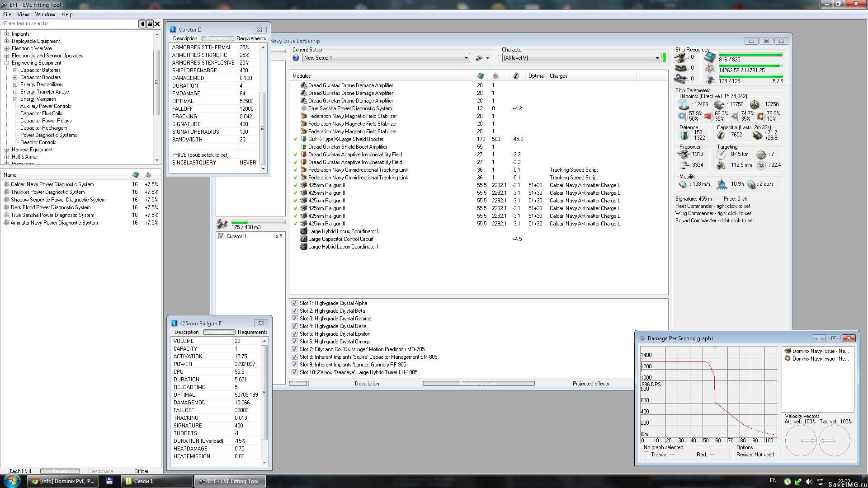Uncheck Slot 7 Gunslinger Motion Prediction implant

coord(294,349)
